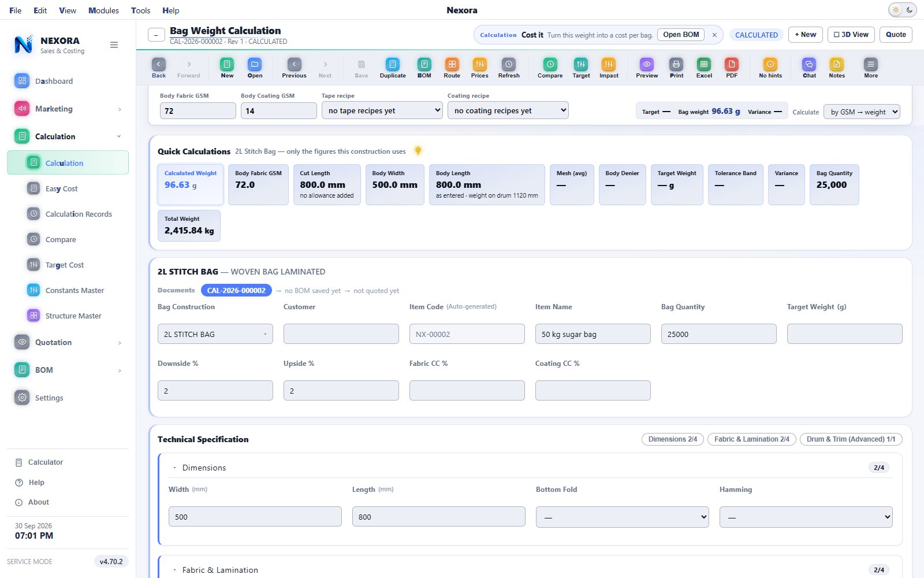Dismiss the Cost it calculation banner
Viewport: 924px width, 578px height.
(x=714, y=35)
